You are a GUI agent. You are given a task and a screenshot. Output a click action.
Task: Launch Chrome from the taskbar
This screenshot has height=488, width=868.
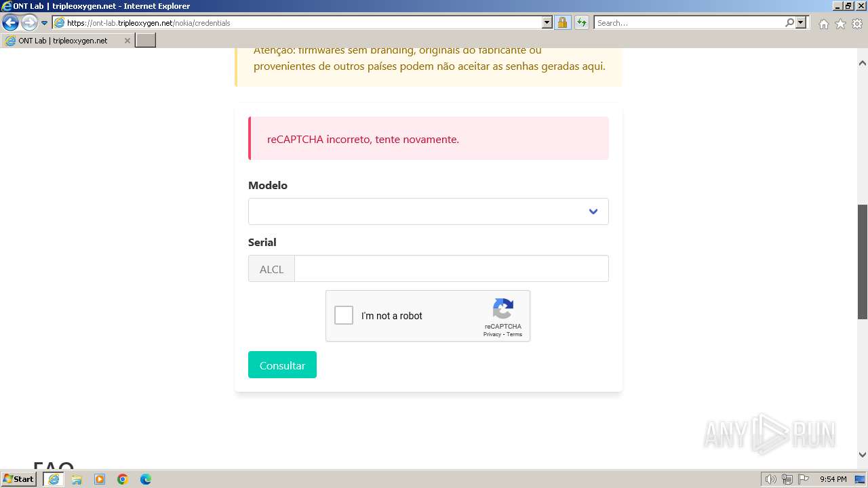[x=123, y=479]
